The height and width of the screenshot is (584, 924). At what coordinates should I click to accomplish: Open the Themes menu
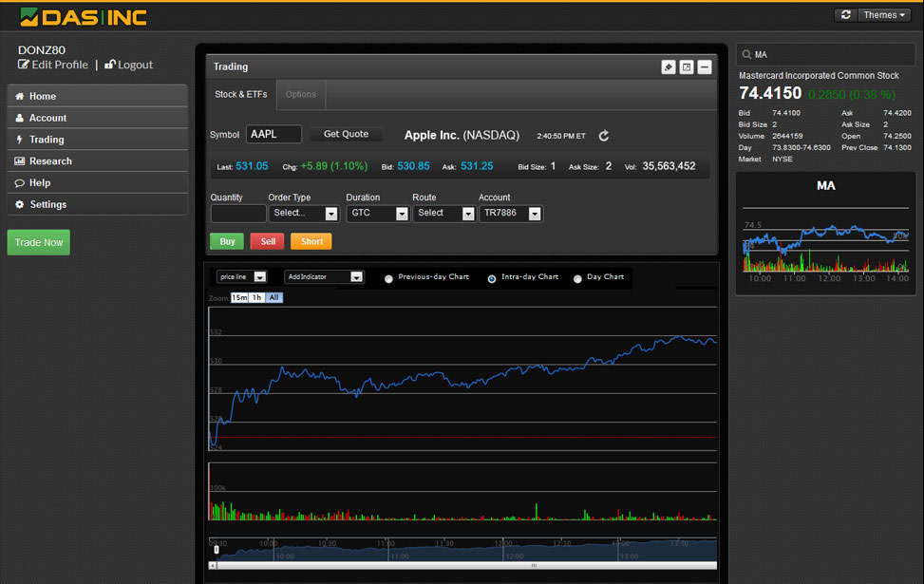click(884, 15)
